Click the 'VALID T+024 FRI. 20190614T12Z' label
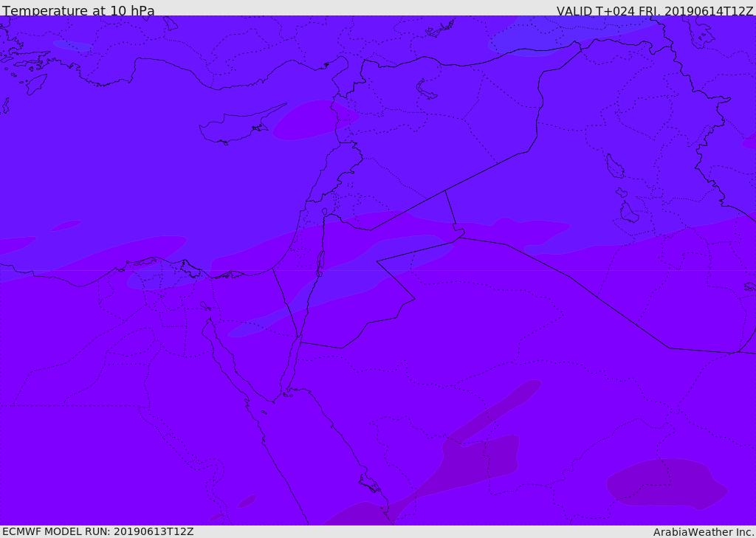The height and width of the screenshot is (538, 756). click(x=655, y=10)
